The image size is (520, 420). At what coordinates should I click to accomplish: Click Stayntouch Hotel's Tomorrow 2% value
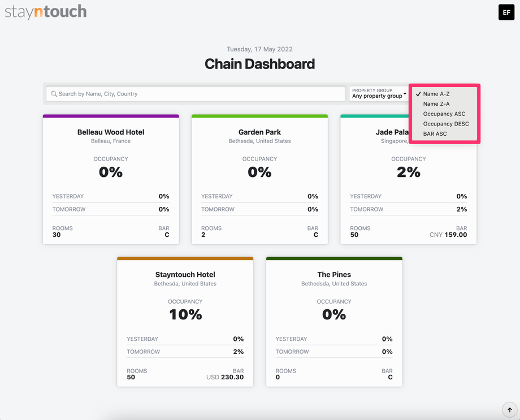[239, 352]
